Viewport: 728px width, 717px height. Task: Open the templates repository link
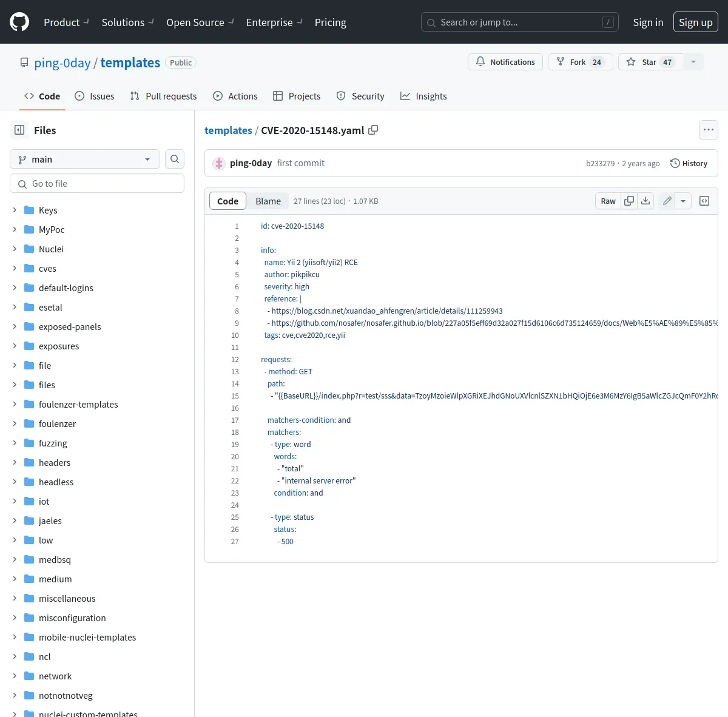point(130,62)
